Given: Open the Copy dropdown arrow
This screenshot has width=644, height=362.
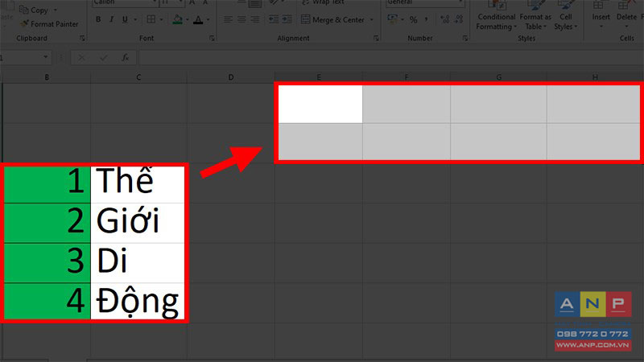Looking at the screenshot, I should pyautogui.click(x=56, y=10).
